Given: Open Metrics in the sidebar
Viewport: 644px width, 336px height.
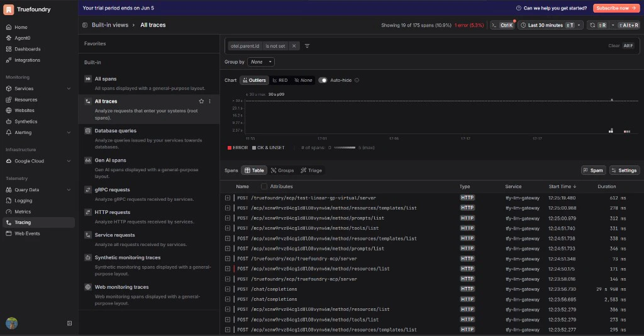Looking at the screenshot, I should [x=23, y=211].
